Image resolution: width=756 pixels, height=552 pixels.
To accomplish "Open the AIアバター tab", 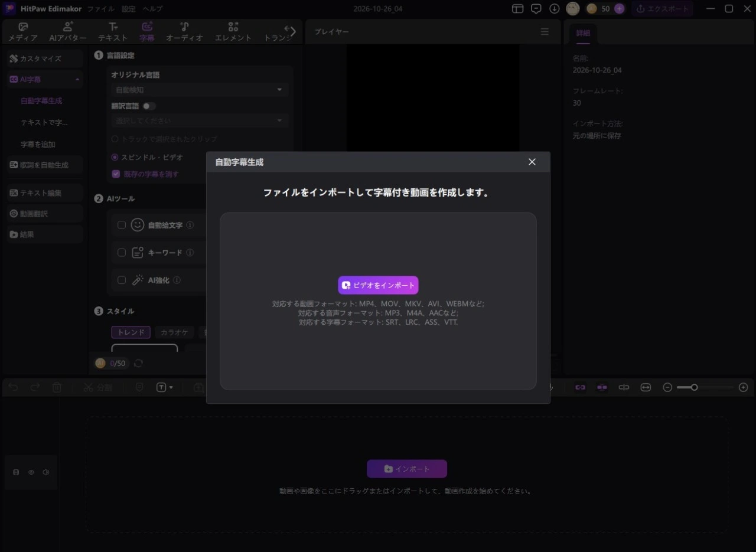I will coord(68,32).
